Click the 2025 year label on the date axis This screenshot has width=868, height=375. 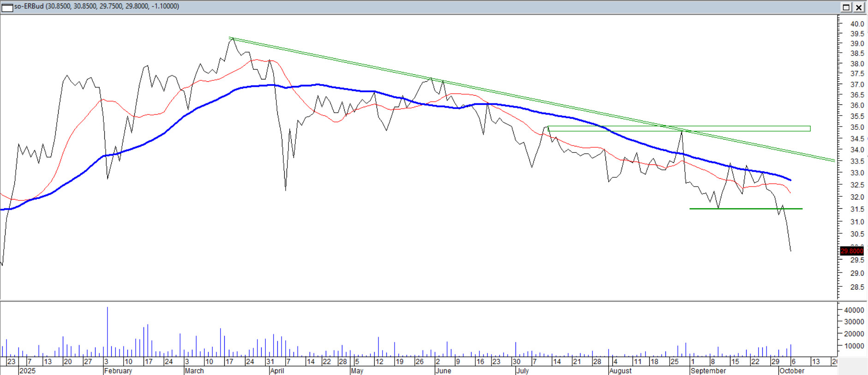tap(27, 371)
